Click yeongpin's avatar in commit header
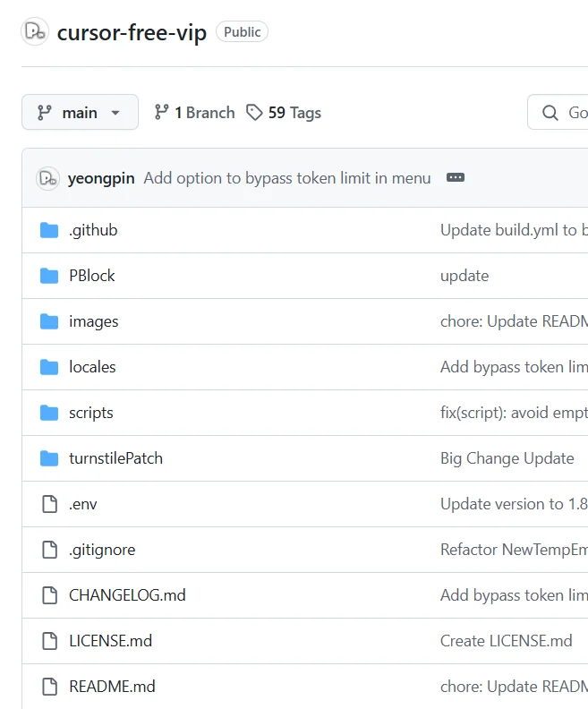Viewport: 588px width, 709px height. (47, 178)
